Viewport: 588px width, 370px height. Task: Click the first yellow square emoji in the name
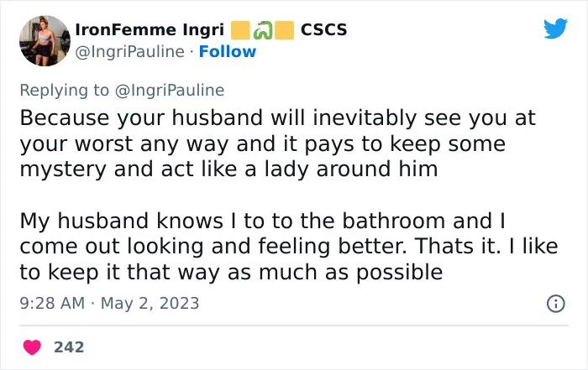pyautogui.click(x=240, y=30)
